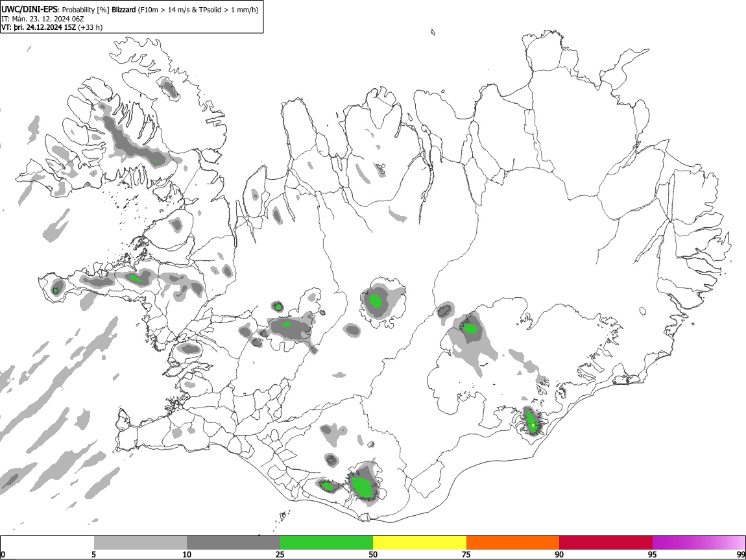Click the 'VT: þri. 24.12.2024 15Z (+33 h)' line
This screenshot has height=560, width=746.
tap(51, 27)
